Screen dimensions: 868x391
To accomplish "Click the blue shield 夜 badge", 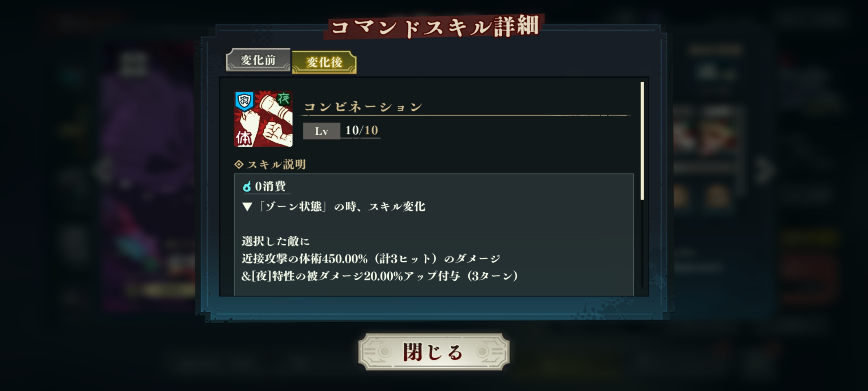I will point(244,101).
